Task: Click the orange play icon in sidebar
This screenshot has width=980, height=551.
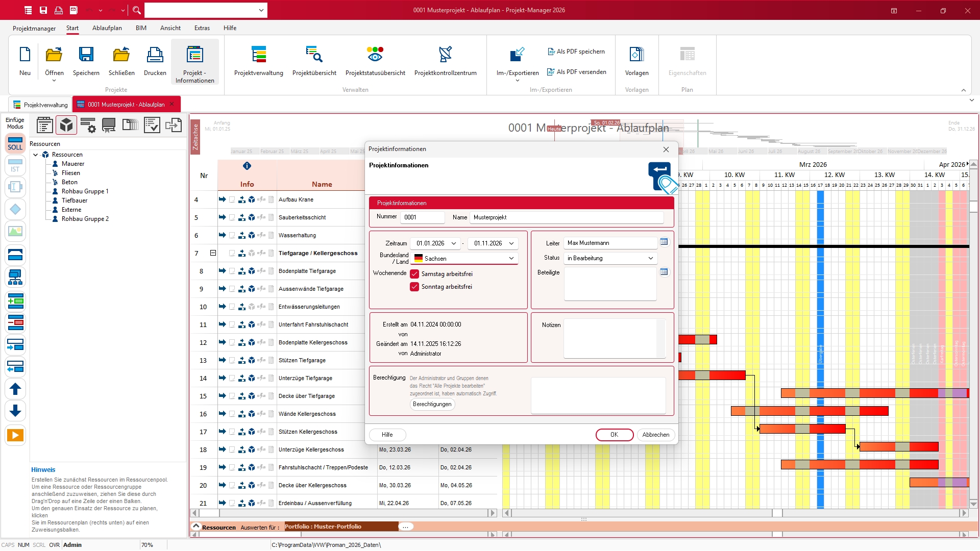Action: click(x=15, y=435)
